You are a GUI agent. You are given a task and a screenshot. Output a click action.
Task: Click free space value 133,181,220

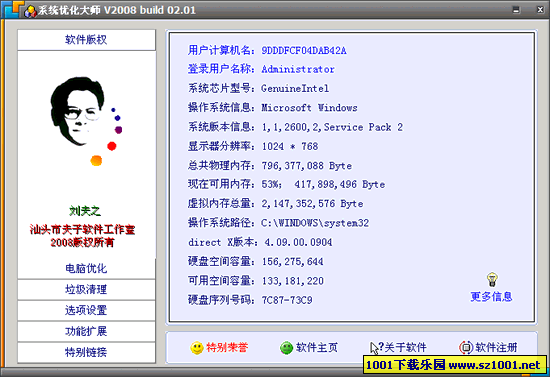coord(293,281)
